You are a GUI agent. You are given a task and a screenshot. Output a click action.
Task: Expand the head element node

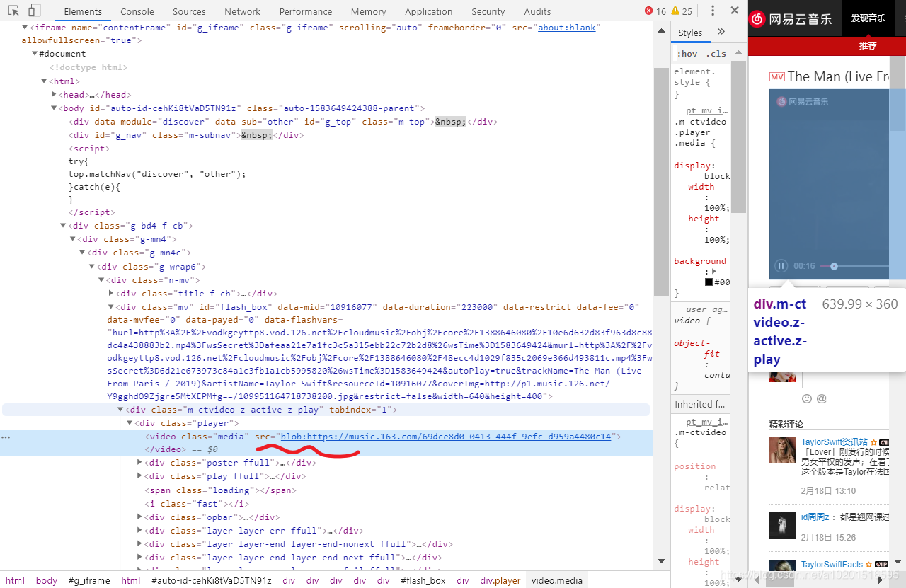tap(55, 95)
